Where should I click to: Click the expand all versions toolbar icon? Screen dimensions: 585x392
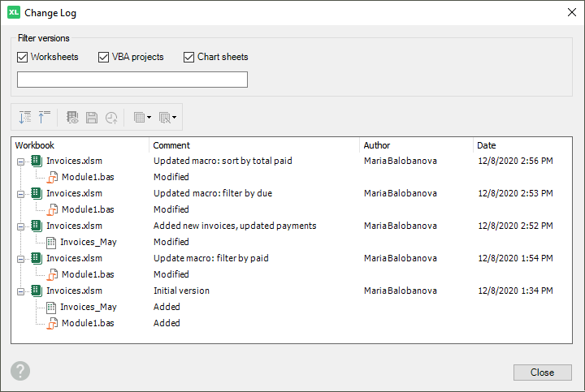25,118
